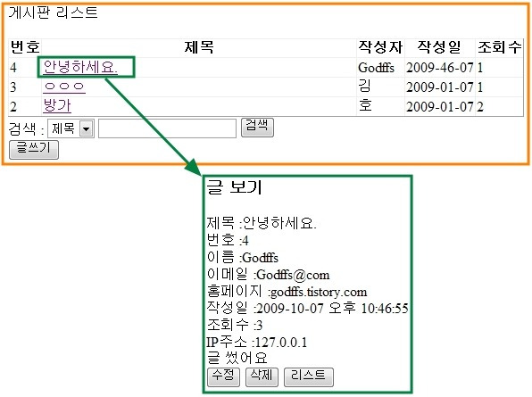This screenshot has height=397, width=532.
Task: Select the 이름 :Godffs line
Action: tap(242, 257)
